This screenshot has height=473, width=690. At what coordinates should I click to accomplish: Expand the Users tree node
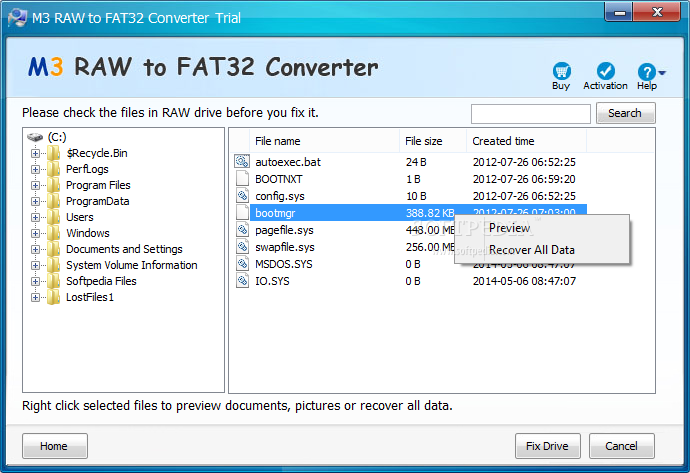click(x=35, y=217)
